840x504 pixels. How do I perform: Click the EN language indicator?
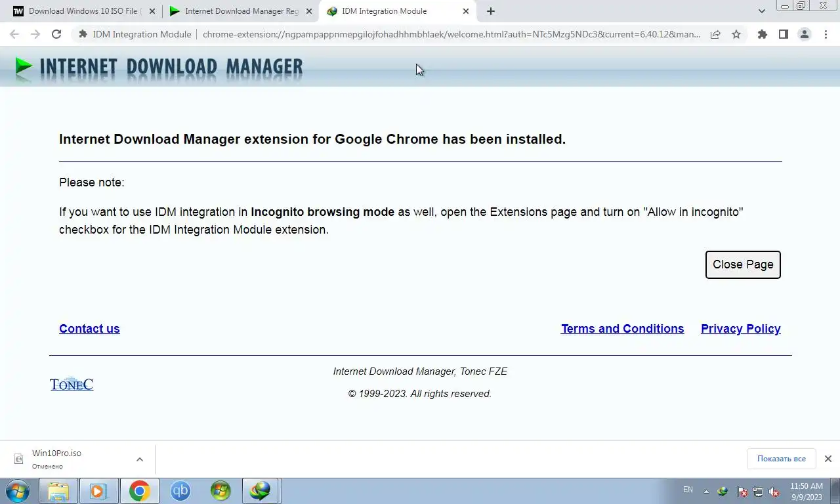point(688,490)
